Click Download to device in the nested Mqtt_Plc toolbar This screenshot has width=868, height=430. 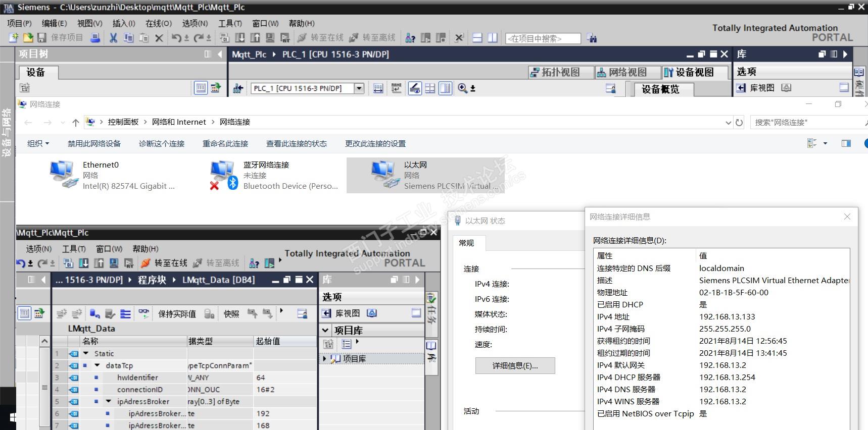(84, 263)
